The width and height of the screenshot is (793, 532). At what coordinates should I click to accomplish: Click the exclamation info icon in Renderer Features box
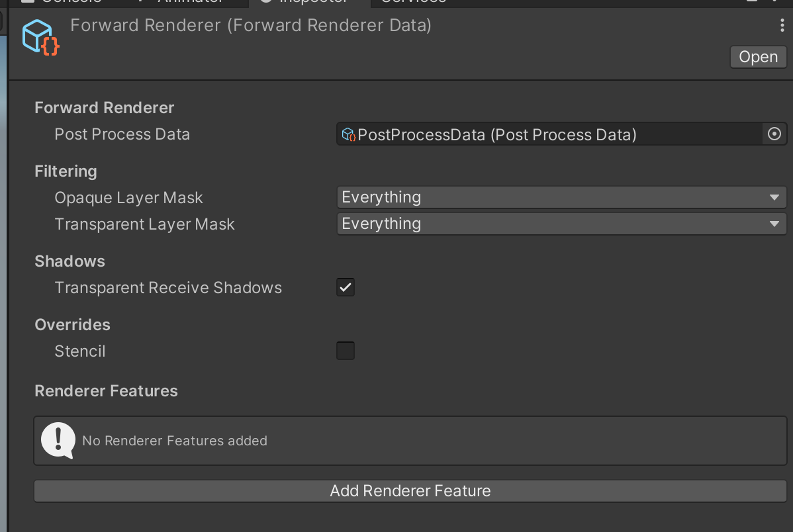pyautogui.click(x=58, y=441)
